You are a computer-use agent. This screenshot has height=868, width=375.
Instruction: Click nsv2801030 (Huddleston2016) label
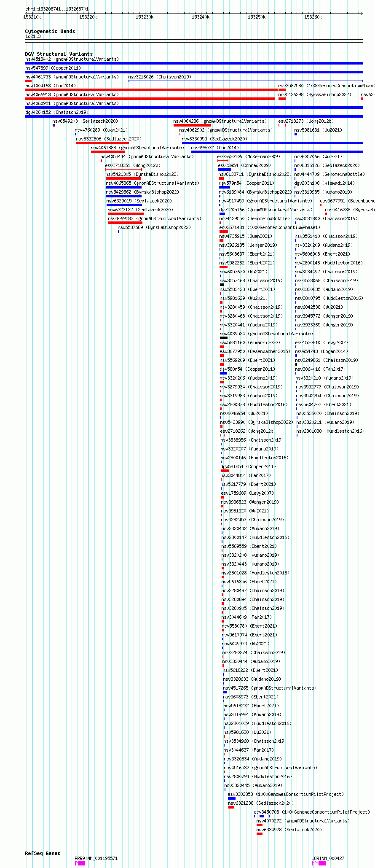coord(330,431)
